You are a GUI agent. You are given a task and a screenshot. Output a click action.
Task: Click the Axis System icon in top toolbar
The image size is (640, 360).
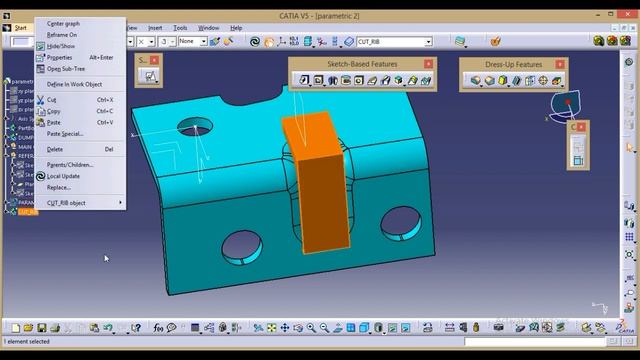tap(281, 42)
